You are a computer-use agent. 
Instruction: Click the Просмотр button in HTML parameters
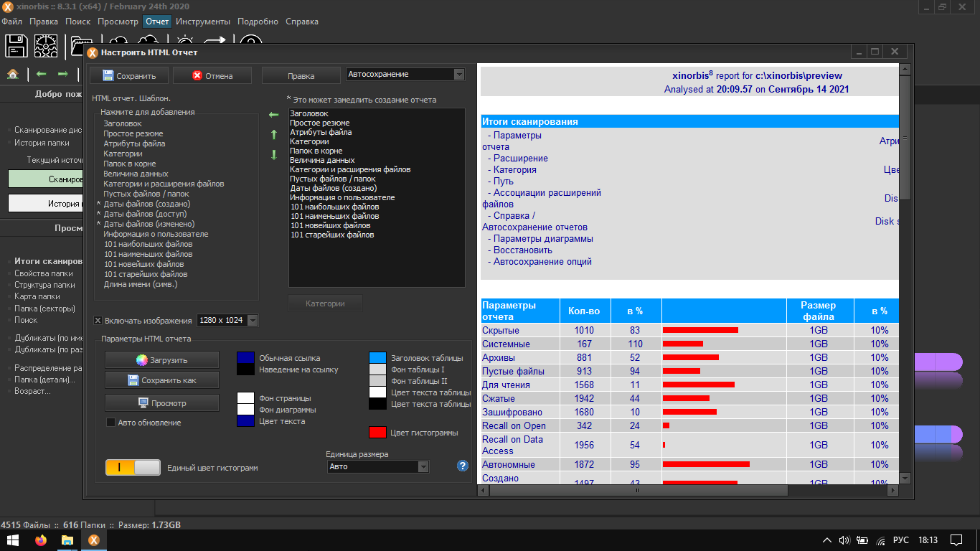click(161, 403)
